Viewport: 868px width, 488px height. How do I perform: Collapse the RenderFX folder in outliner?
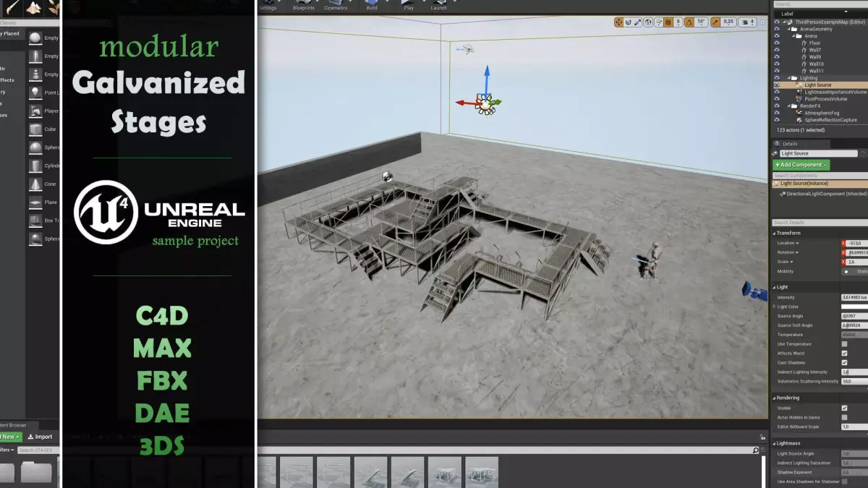[789, 106]
